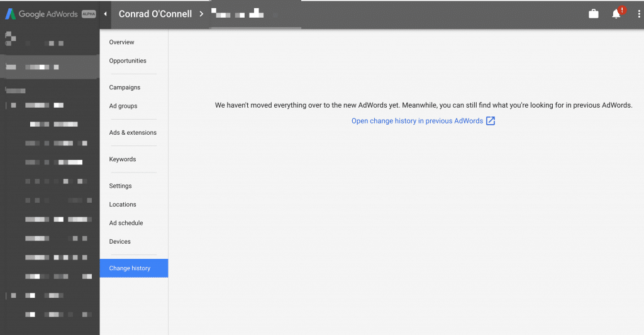The width and height of the screenshot is (644, 335).
Task: Go to Opportunities
Action: [128, 60]
